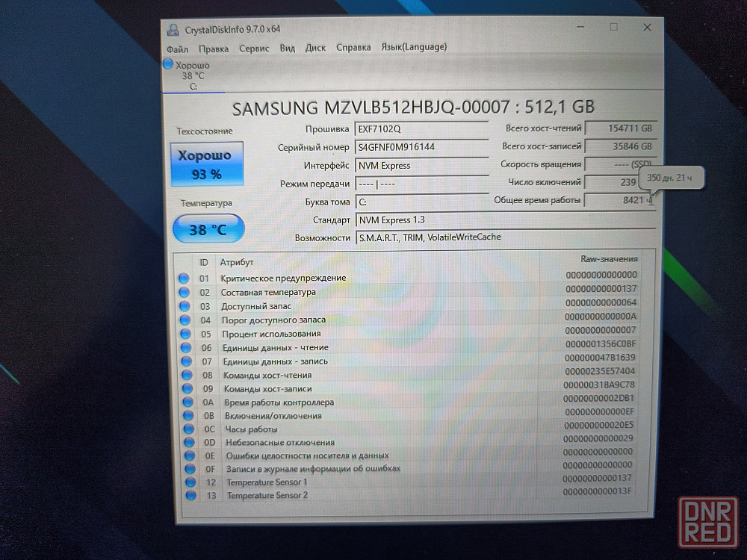Click the Число включений value 239
The height and width of the screenshot is (560, 747).
(612, 182)
